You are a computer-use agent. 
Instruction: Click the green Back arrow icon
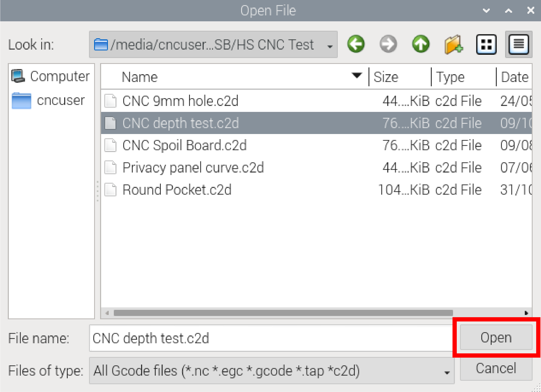click(x=356, y=44)
